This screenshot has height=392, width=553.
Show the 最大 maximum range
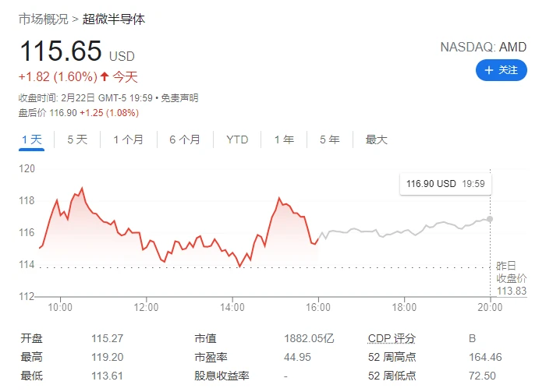coord(376,139)
